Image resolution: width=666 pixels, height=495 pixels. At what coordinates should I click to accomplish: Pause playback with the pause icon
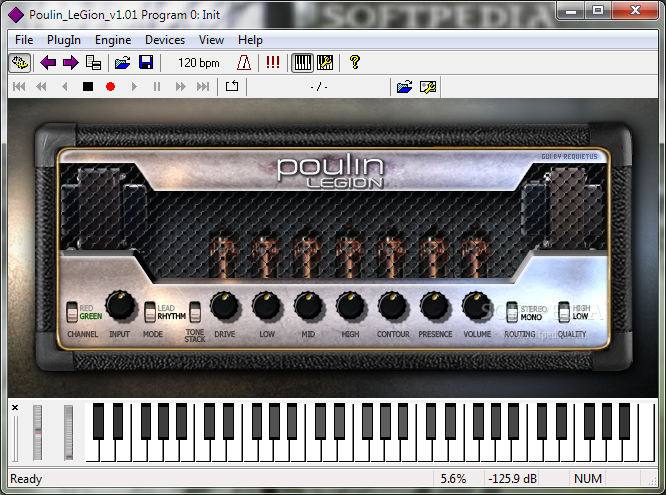pyautogui.click(x=157, y=87)
